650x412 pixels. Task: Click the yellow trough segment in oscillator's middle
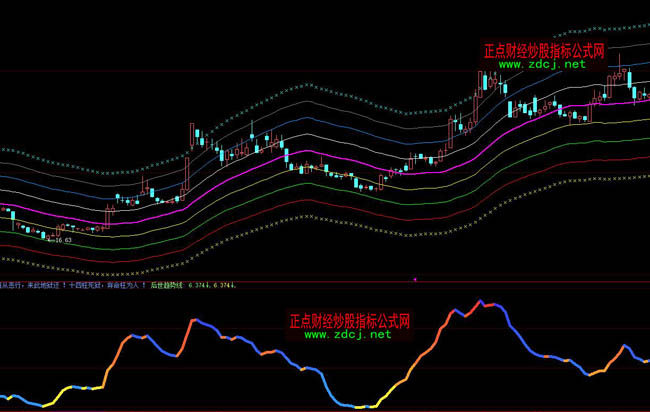(360, 406)
